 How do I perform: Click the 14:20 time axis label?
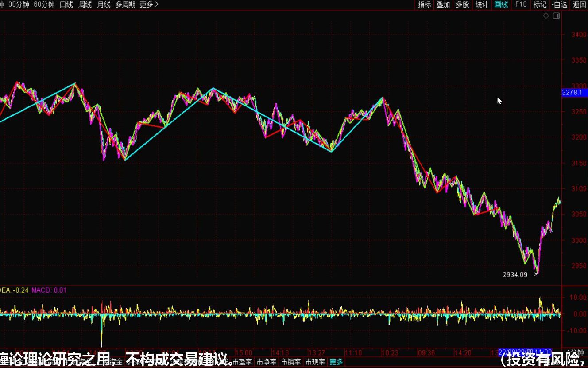click(x=464, y=353)
